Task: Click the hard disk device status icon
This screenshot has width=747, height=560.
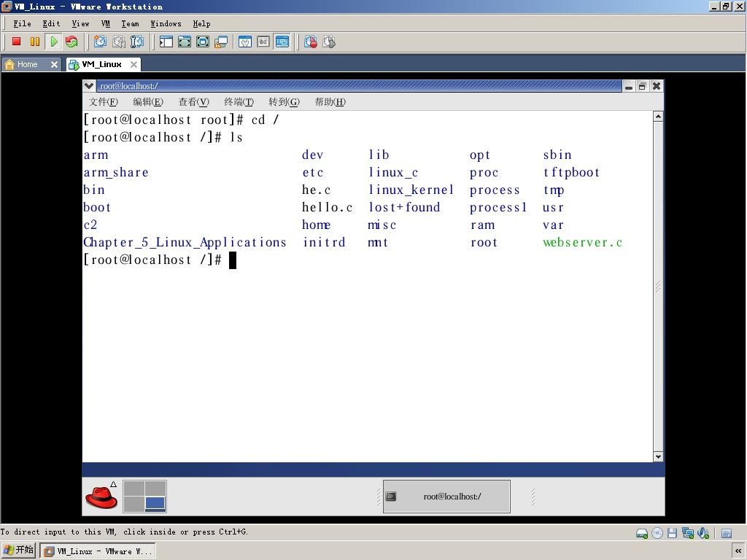Action: click(642, 533)
